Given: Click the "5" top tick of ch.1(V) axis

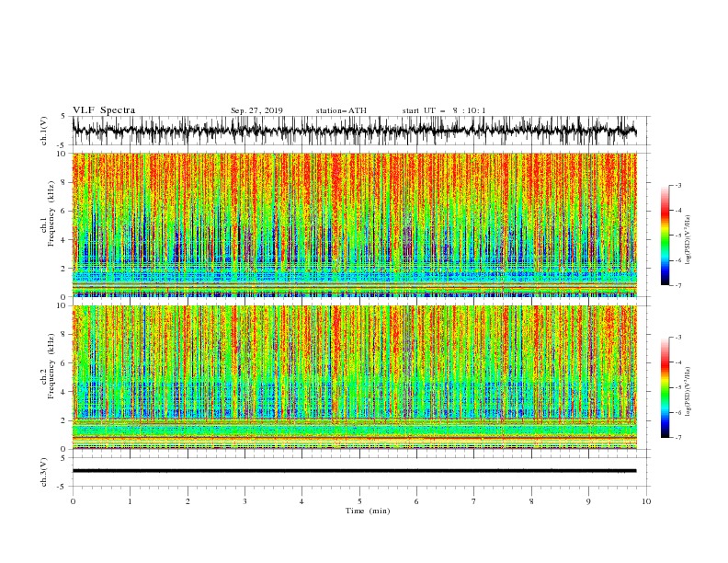Looking at the screenshot, I should (63, 116).
